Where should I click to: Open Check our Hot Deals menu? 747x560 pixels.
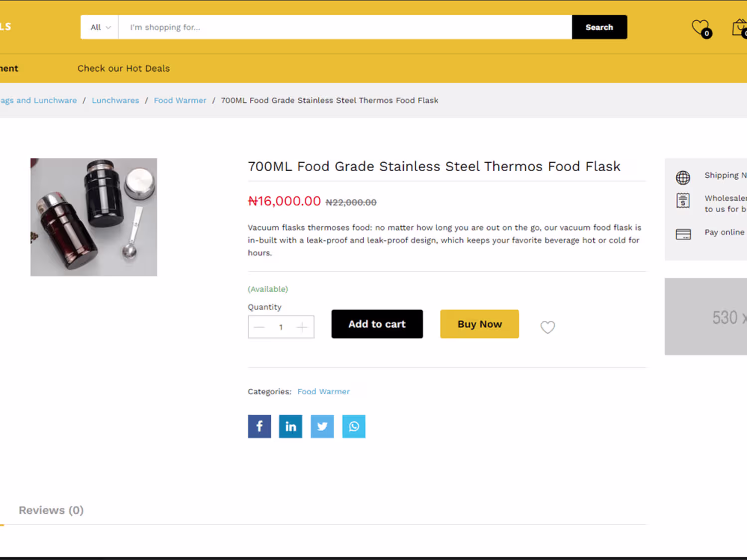(124, 69)
